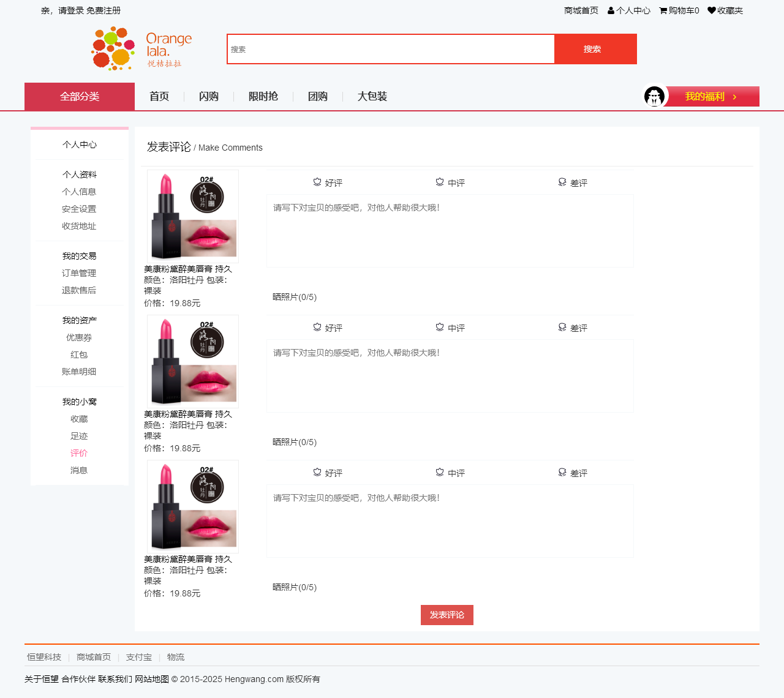The width and height of the screenshot is (784, 698).
Task: Select 差评 icon for third product
Action: pos(562,473)
